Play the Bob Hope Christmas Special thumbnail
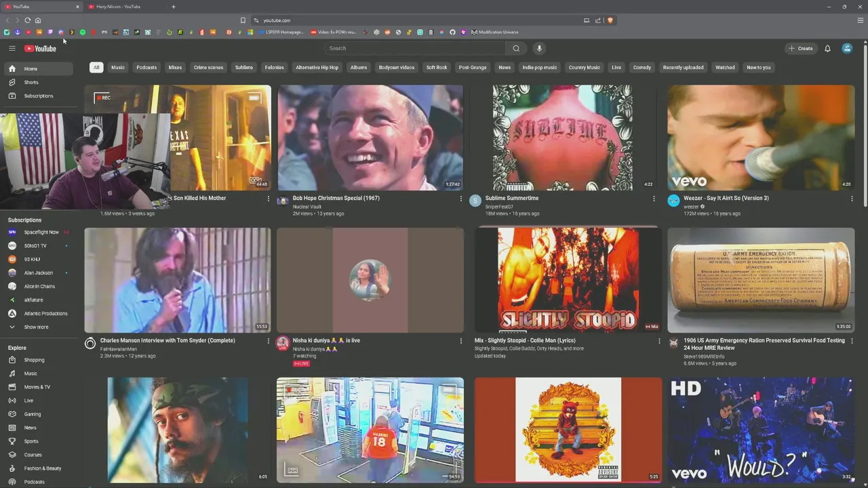 point(370,138)
